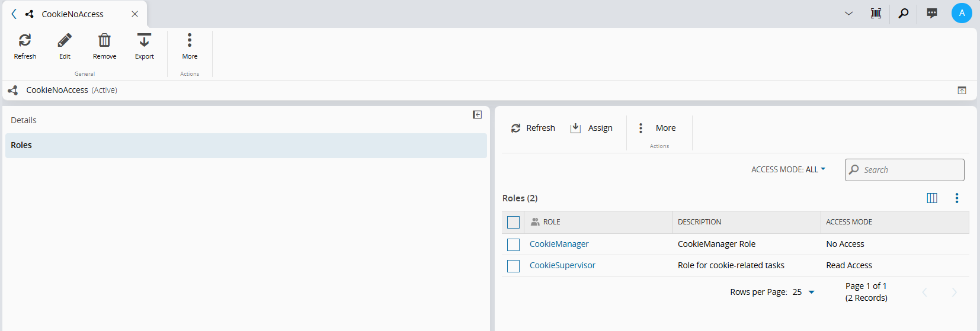This screenshot has width=980, height=331.
Task: Open the Roles grid kebab menu
Action: click(x=956, y=198)
